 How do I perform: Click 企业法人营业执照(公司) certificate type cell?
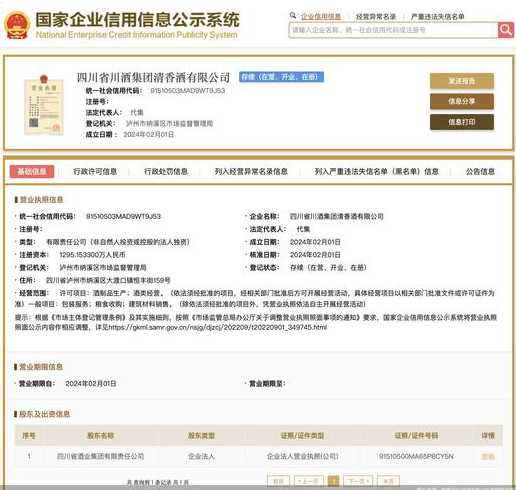(302, 456)
